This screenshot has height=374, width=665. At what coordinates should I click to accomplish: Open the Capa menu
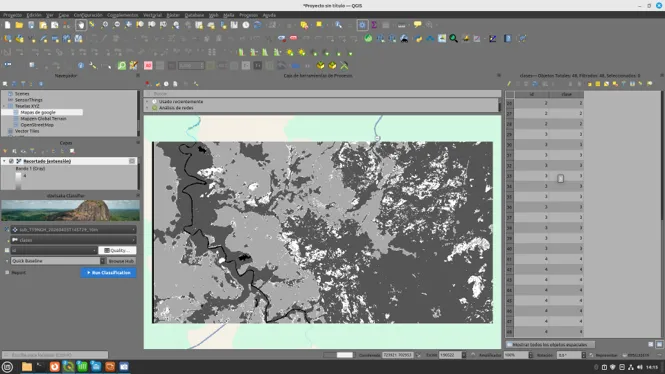[x=64, y=15]
